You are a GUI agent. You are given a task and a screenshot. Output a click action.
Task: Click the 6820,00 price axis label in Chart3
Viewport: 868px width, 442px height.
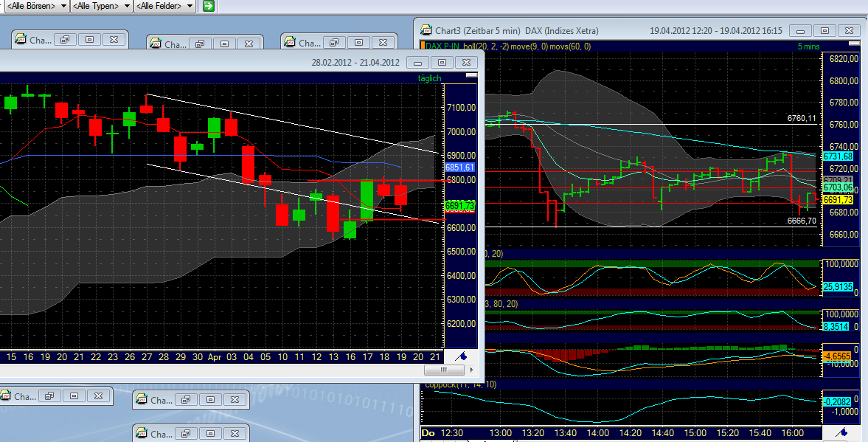click(843, 59)
